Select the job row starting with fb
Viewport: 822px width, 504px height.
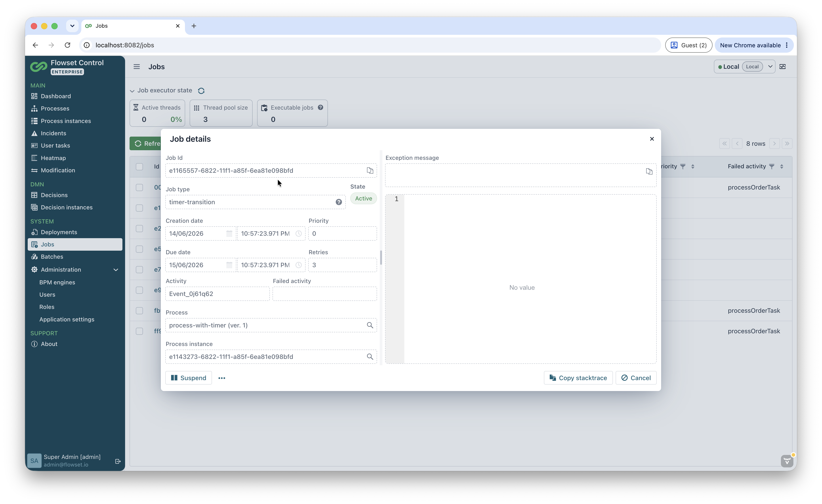(139, 311)
